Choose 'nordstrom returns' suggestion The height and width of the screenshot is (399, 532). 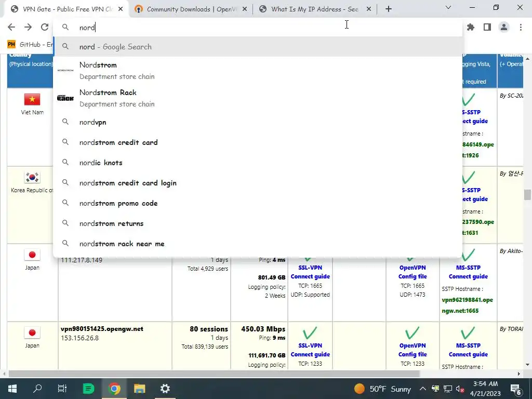coord(258,223)
